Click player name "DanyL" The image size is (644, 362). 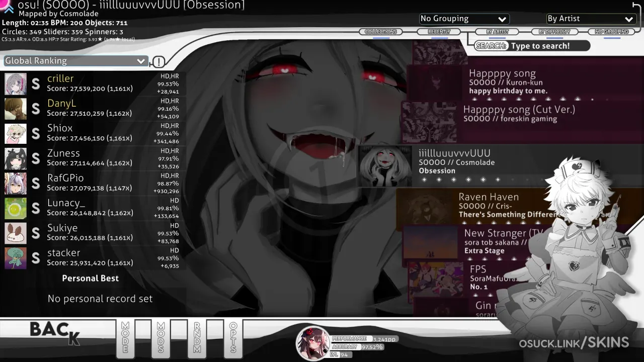(x=62, y=103)
